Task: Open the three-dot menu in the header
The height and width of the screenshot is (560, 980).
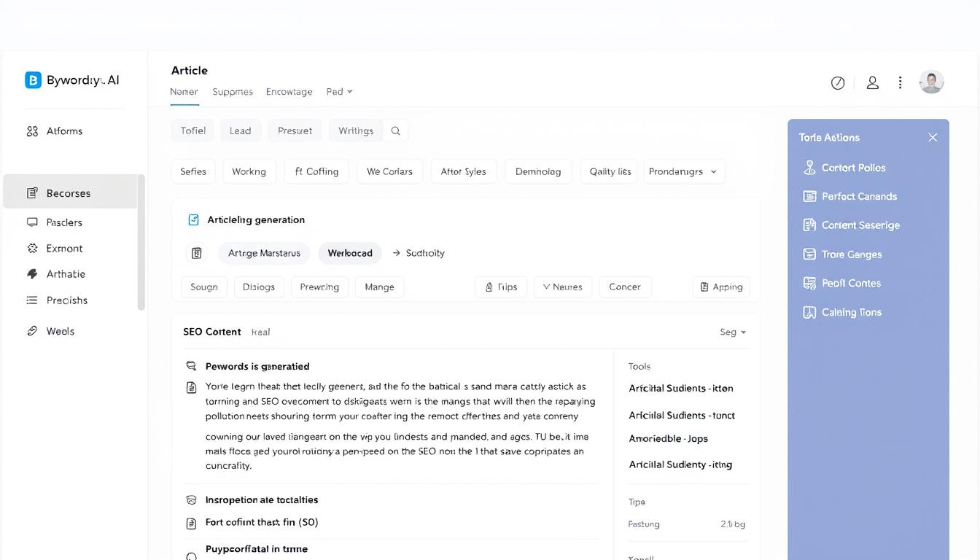Action: click(x=900, y=82)
